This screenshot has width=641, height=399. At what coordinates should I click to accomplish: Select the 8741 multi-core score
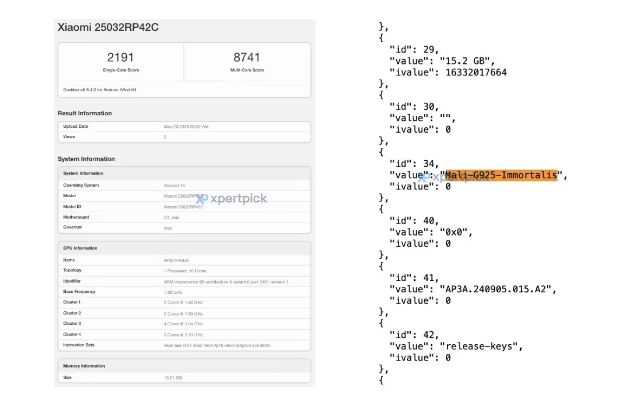point(247,57)
